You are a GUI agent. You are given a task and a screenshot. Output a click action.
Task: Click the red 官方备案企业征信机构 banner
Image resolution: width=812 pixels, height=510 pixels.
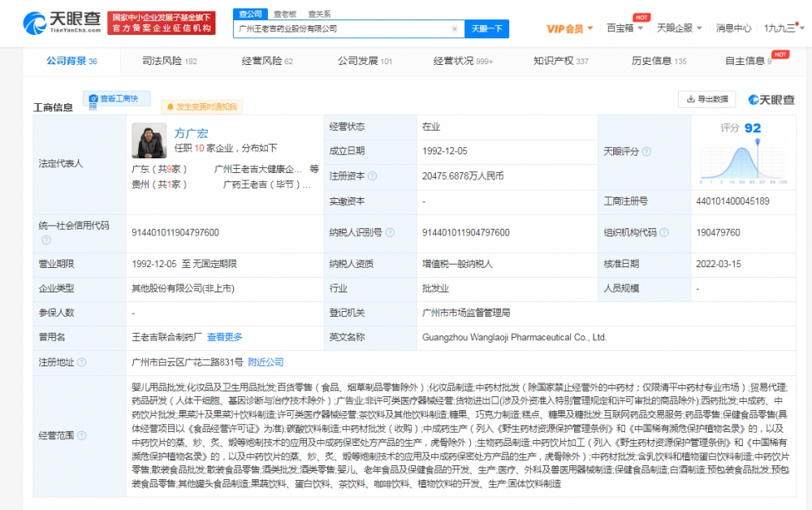pos(161,23)
